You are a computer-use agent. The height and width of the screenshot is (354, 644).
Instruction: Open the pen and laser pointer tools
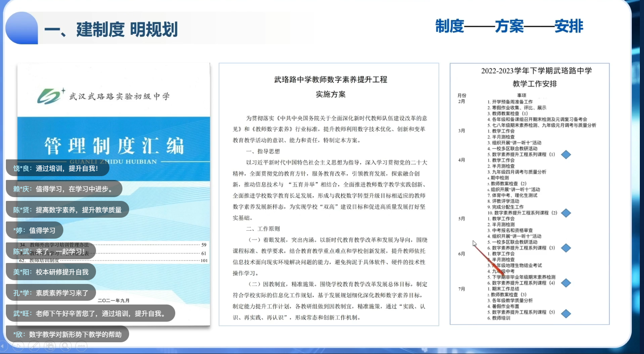tap(34, 346)
